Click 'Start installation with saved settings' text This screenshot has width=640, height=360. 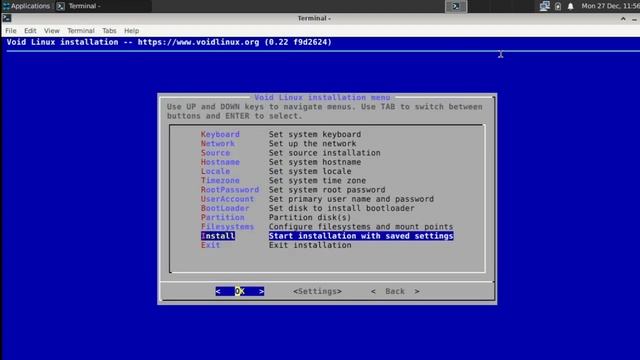click(361, 236)
